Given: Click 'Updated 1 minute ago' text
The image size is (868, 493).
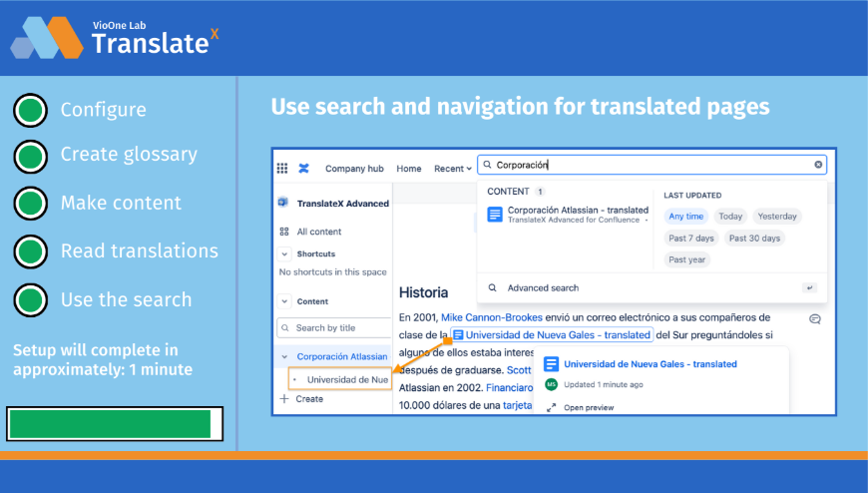Looking at the screenshot, I should pos(604,384).
